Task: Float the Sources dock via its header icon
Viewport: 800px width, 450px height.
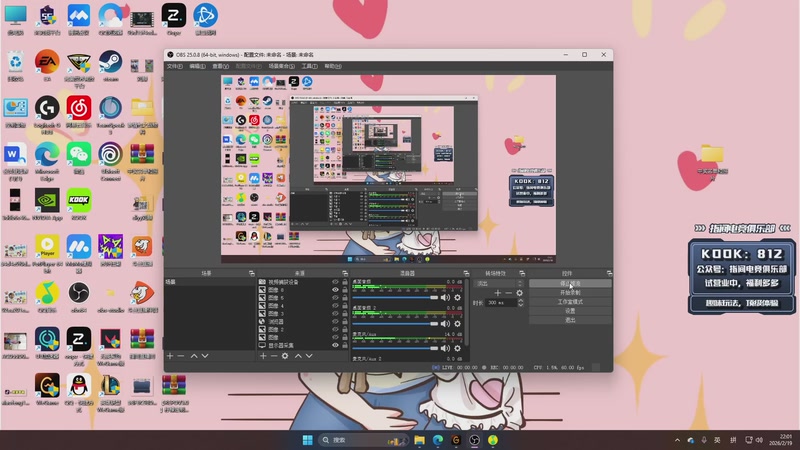Action: point(345,273)
